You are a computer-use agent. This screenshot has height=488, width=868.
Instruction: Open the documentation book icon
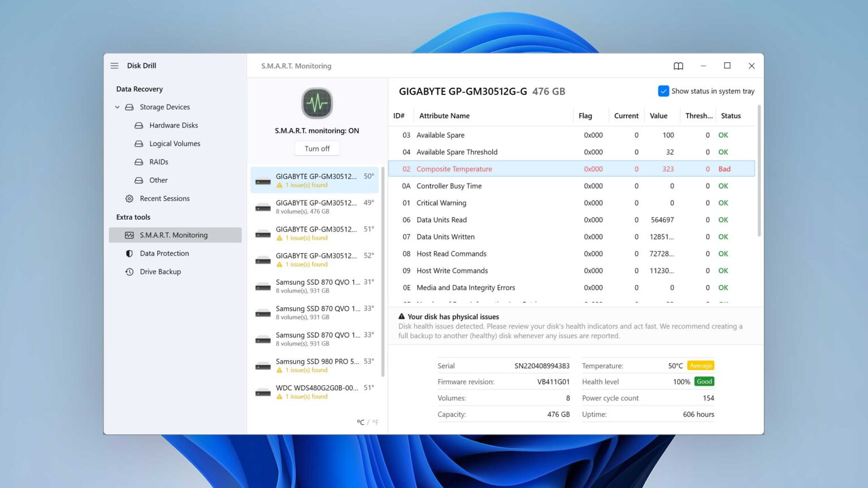pyautogui.click(x=678, y=66)
